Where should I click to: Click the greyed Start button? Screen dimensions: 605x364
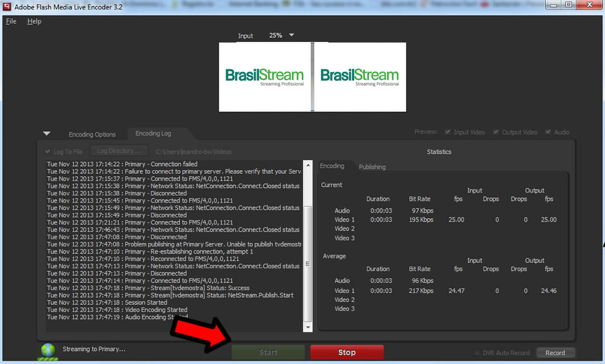(268, 352)
